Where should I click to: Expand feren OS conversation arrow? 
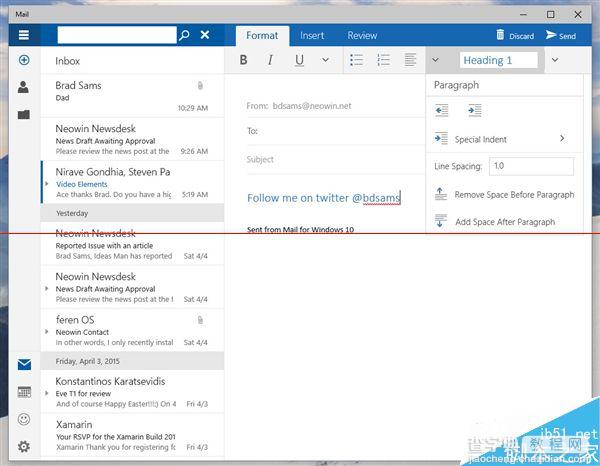[x=47, y=332]
